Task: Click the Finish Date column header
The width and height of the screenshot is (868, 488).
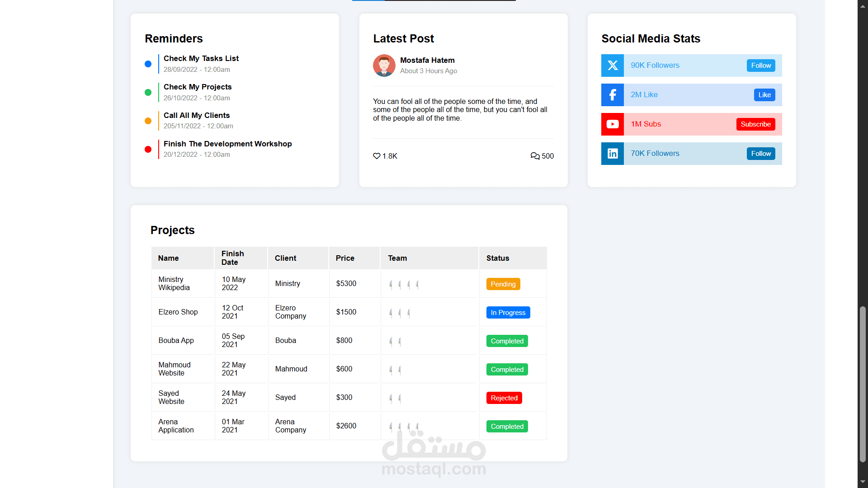Action: click(x=233, y=258)
